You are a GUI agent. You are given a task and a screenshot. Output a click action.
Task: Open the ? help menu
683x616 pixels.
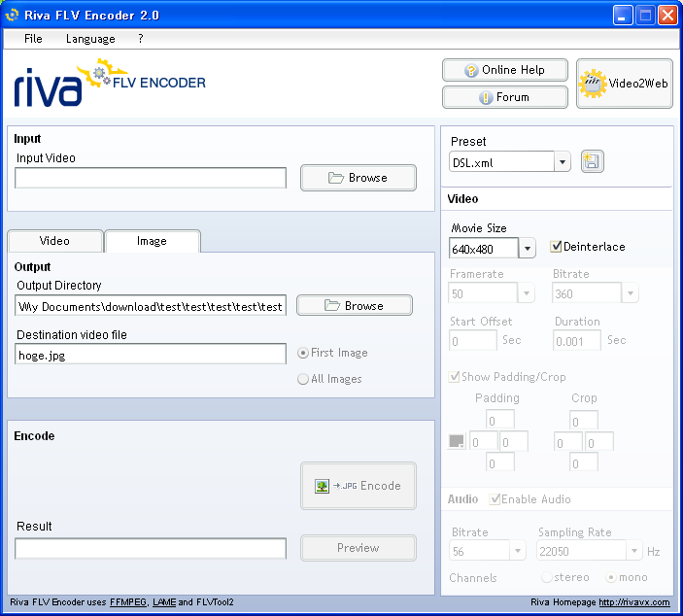[140, 39]
